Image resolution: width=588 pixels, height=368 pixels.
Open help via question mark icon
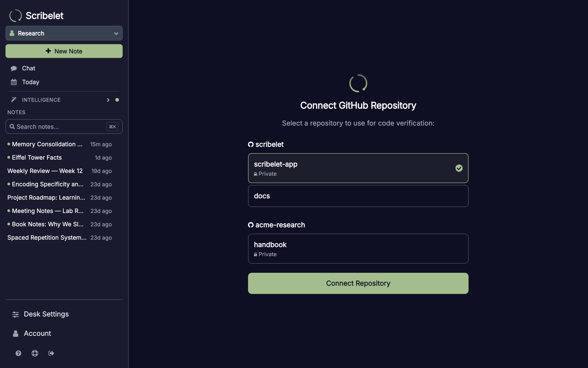[18, 353]
